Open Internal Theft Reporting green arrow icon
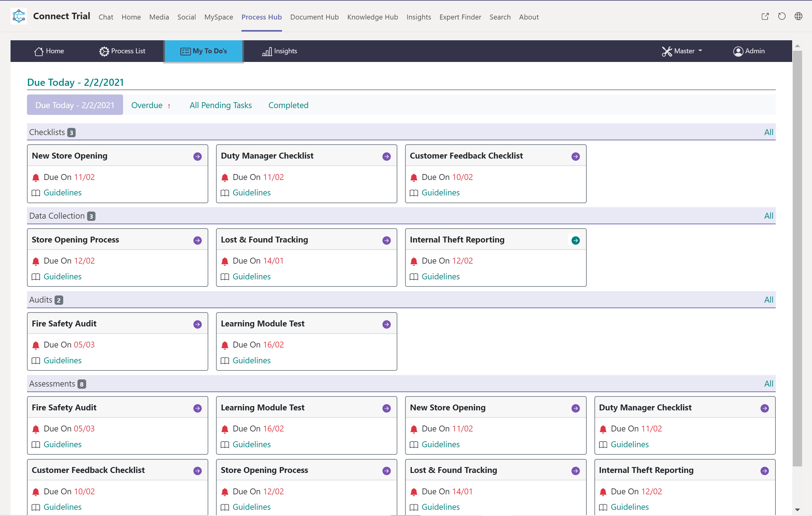812x516 pixels. pyautogui.click(x=575, y=240)
